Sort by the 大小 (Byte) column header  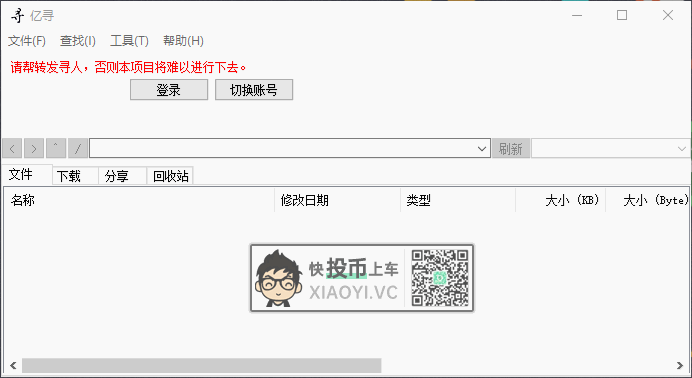tap(647, 200)
